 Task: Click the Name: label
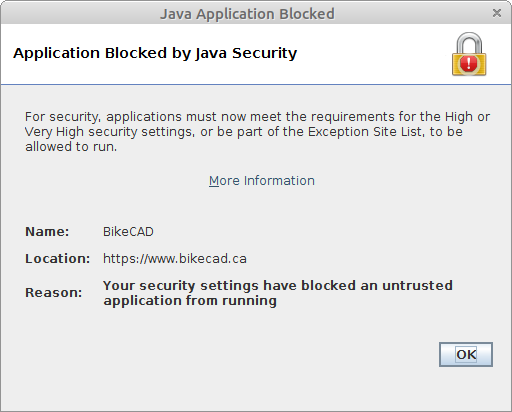click(47, 232)
